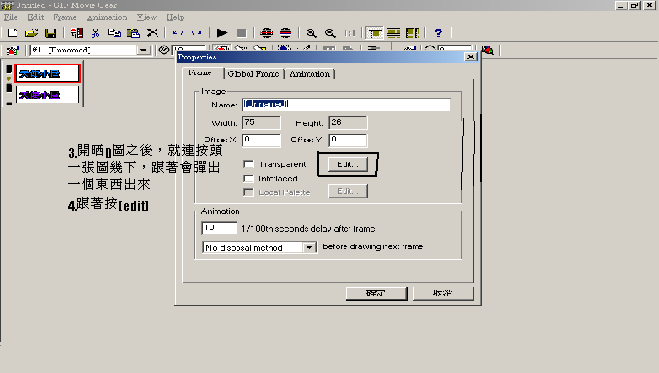Open the Frame menu
This screenshot has height=373, width=659.
coord(65,17)
